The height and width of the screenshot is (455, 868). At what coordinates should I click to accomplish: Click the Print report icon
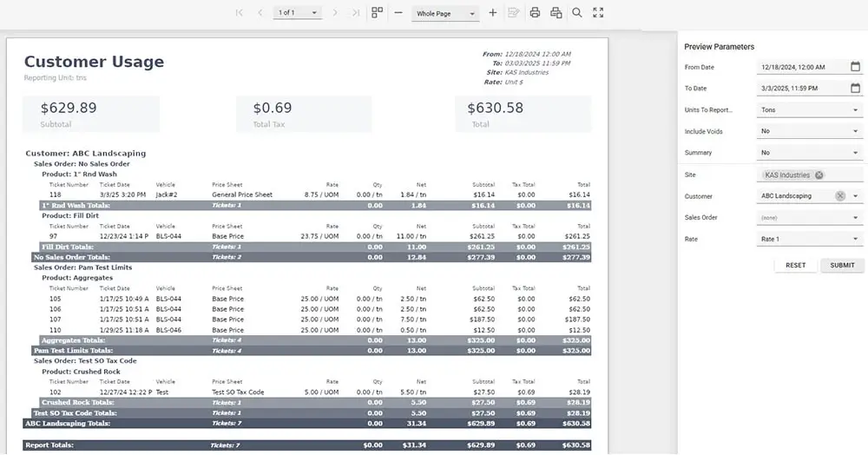[535, 13]
